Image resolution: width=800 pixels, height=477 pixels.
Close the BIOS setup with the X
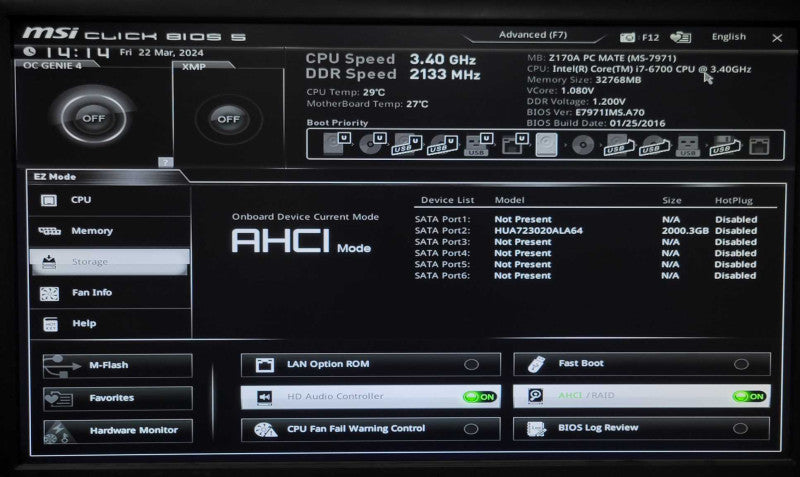[777, 38]
